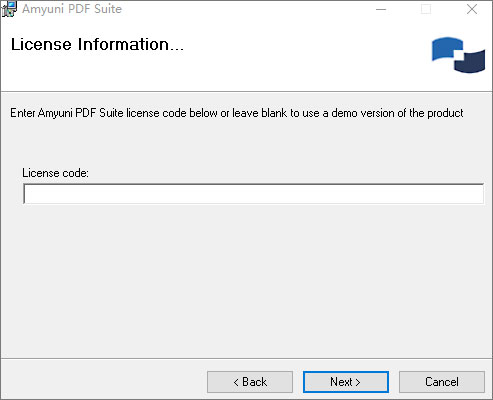The image size is (493, 400).
Task: Click right end of License code field
Action: [x=473, y=194]
